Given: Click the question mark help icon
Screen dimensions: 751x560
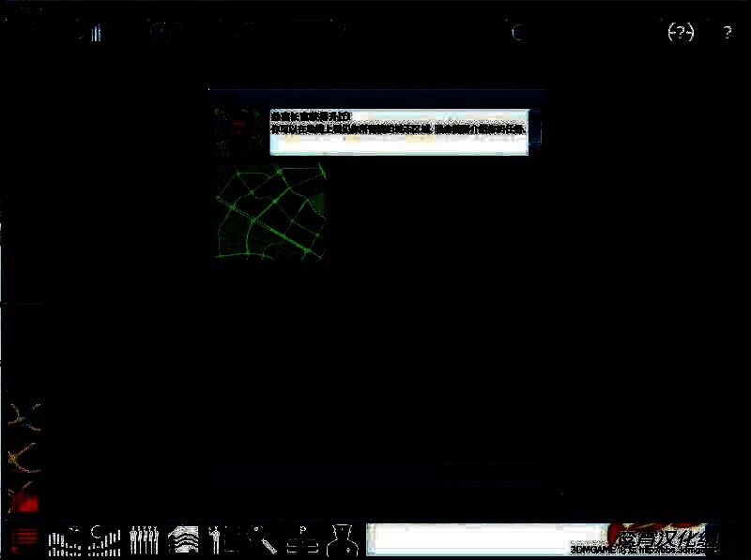Looking at the screenshot, I should pos(726,33).
